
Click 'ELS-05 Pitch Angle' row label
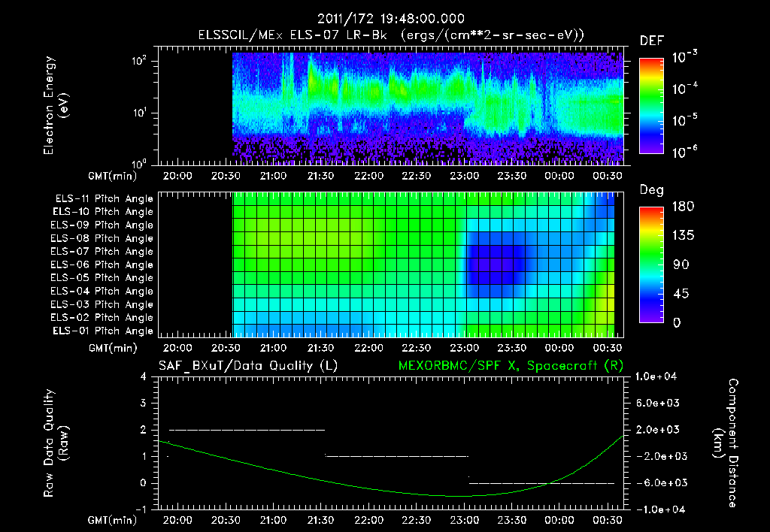click(102, 278)
